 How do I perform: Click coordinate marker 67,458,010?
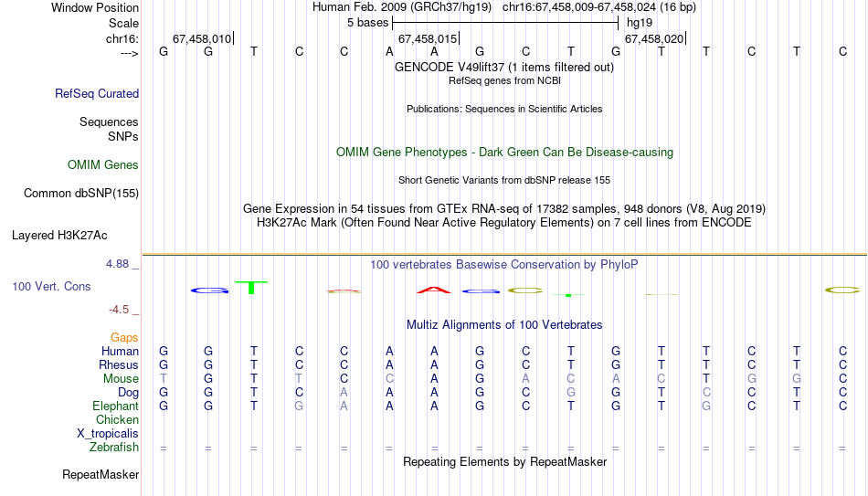pos(202,38)
